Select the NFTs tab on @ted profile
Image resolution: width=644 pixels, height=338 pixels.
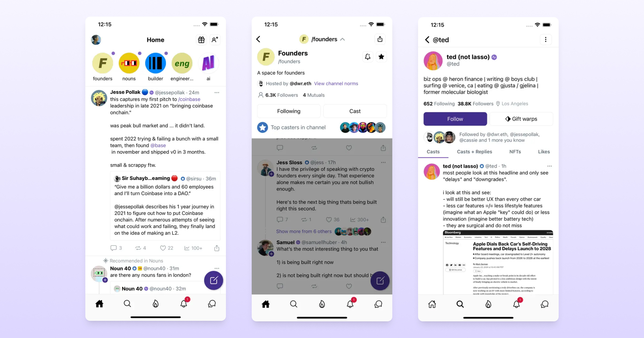click(x=515, y=152)
